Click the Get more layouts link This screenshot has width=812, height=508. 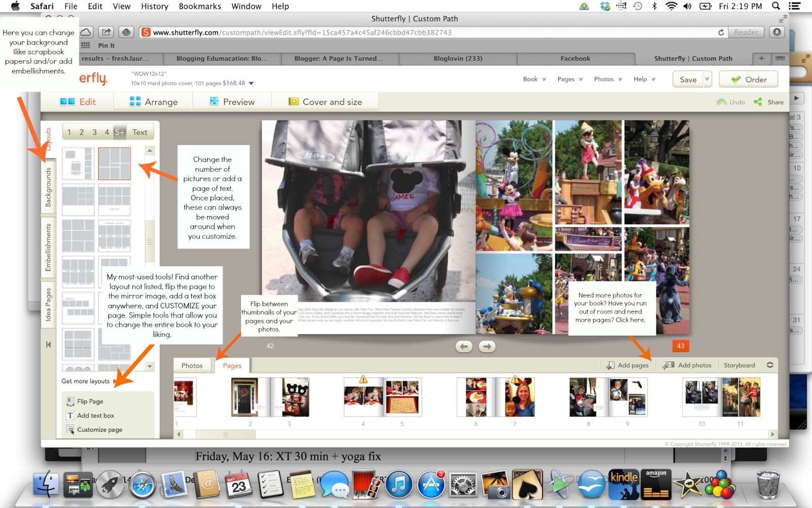[x=85, y=381]
